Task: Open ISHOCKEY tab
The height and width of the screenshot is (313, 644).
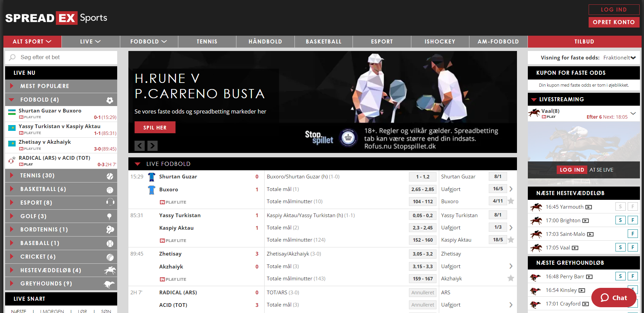Action: (x=440, y=41)
